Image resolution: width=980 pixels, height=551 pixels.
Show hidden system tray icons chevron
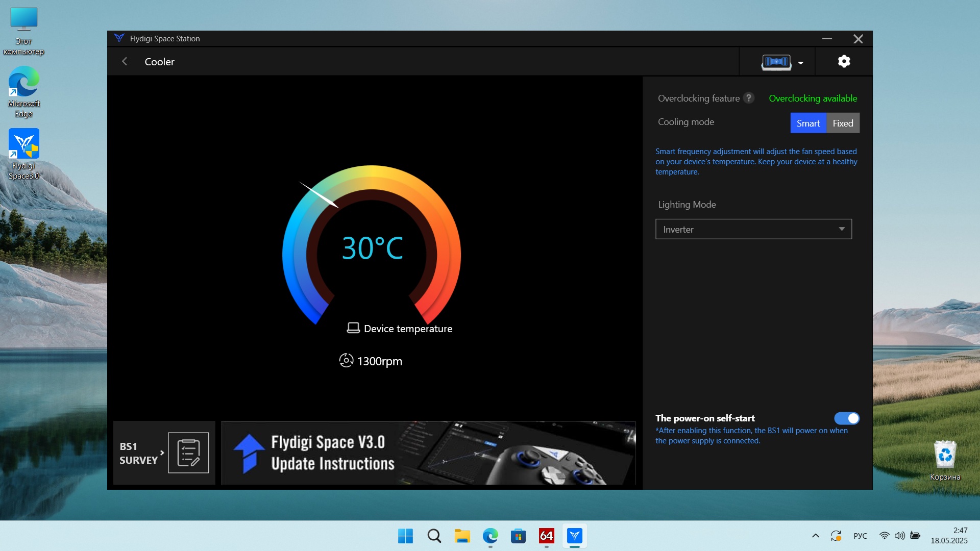pos(815,536)
